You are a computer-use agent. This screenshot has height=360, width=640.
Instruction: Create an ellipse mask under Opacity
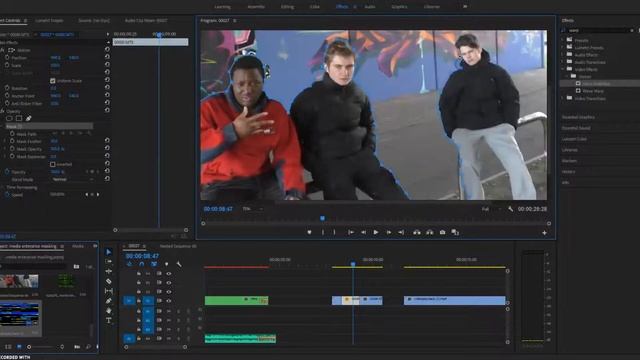point(9,118)
